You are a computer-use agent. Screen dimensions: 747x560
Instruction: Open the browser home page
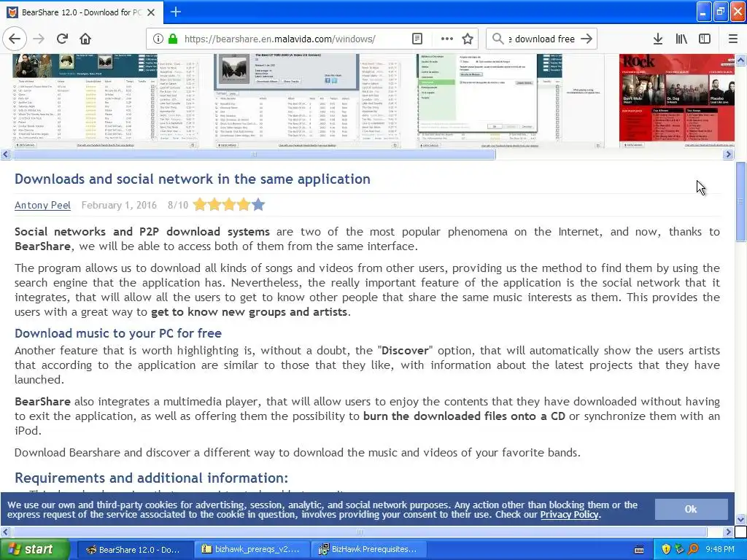click(x=85, y=39)
